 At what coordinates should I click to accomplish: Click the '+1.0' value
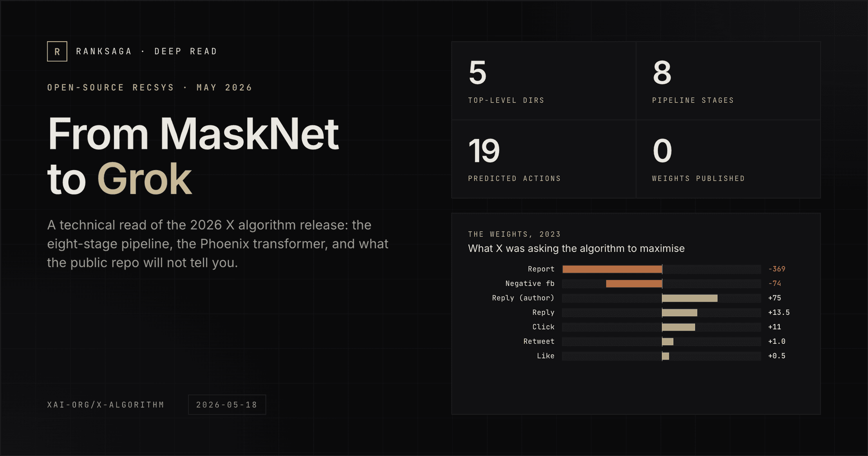pos(777,342)
